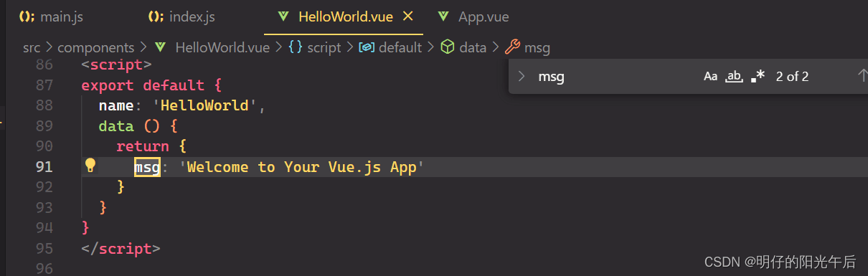Click the index.js file type icon
Viewport: 868px width, 276px height.
coord(156,16)
